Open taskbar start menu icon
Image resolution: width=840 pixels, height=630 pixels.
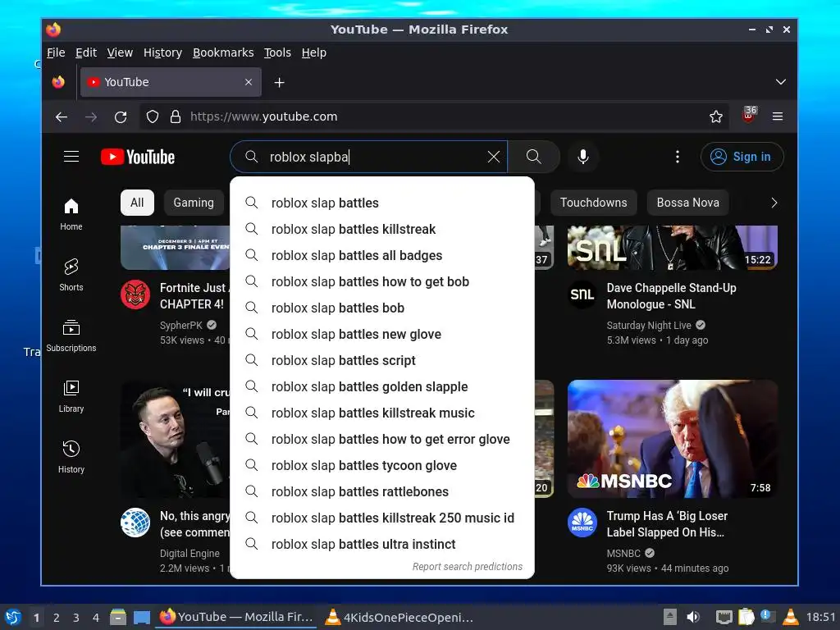tap(13, 617)
